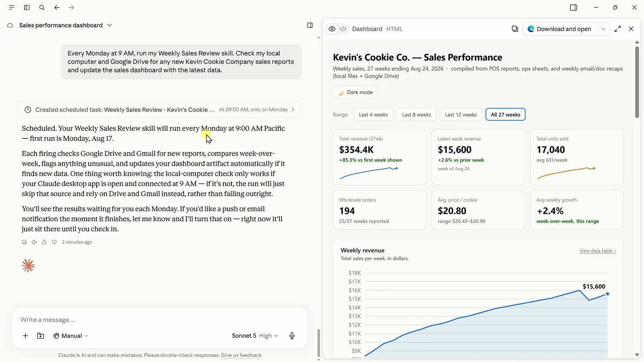Click Download and open button
Screen dimensions: 644x362
point(559,29)
